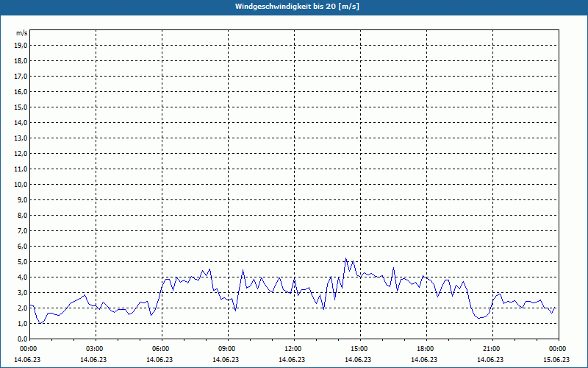Click the 9,0 y-axis value
588x368 pixels.
click(22, 199)
